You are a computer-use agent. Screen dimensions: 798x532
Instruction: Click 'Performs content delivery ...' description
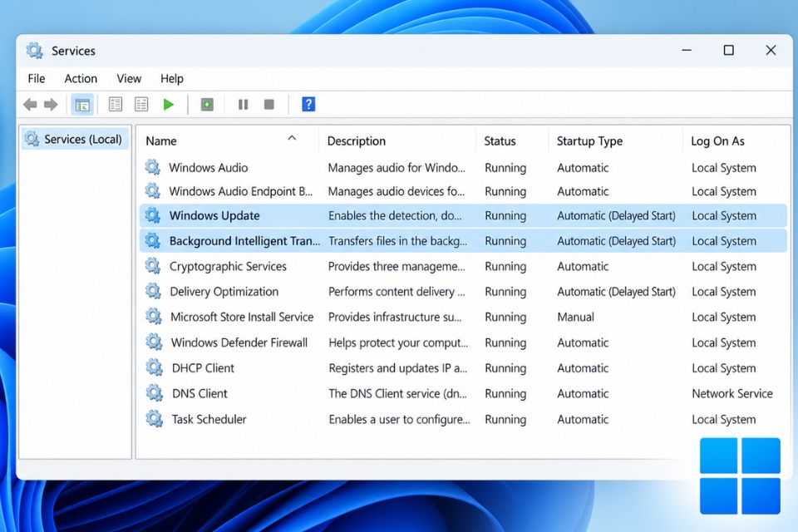pyautogui.click(x=397, y=292)
